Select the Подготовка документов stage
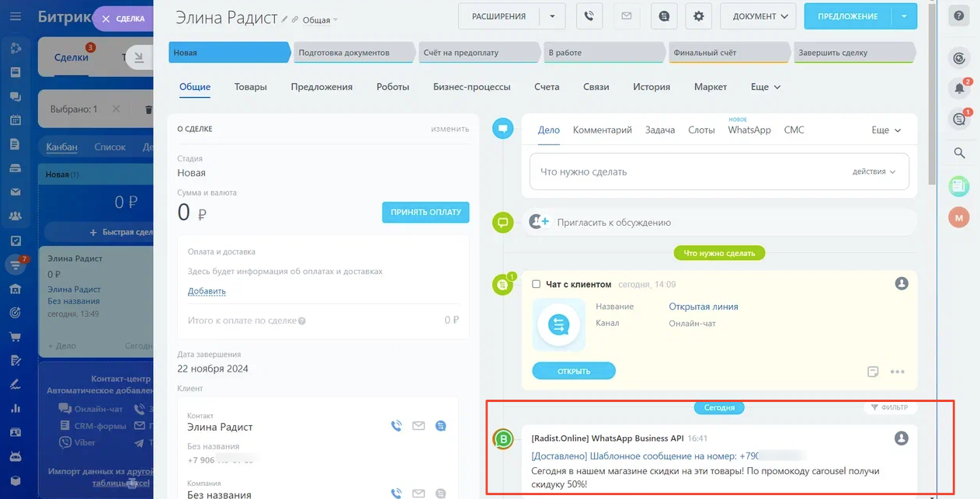Image resolution: width=980 pixels, height=499 pixels. [352, 53]
